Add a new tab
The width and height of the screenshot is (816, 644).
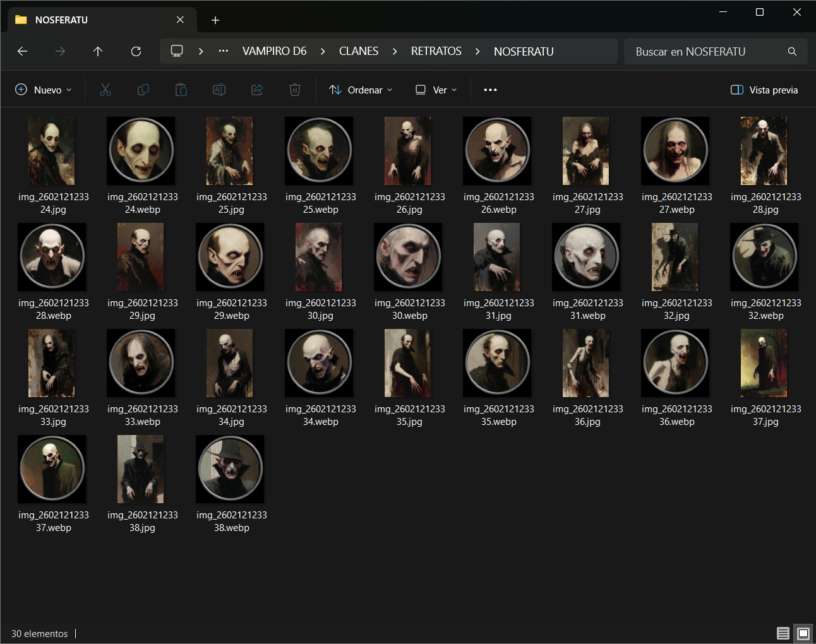(x=215, y=20)
